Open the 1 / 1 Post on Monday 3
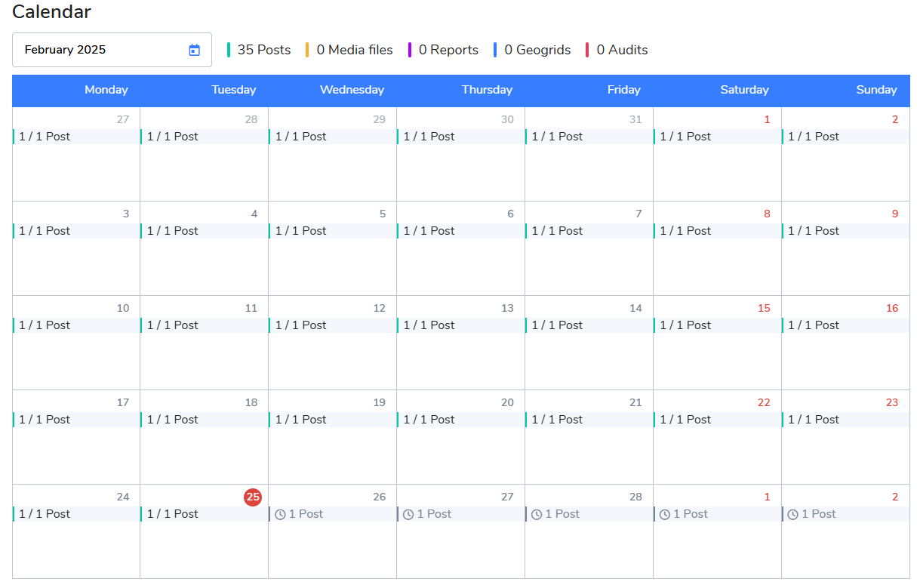Screen dimensions: 917x588 (45, 231)
